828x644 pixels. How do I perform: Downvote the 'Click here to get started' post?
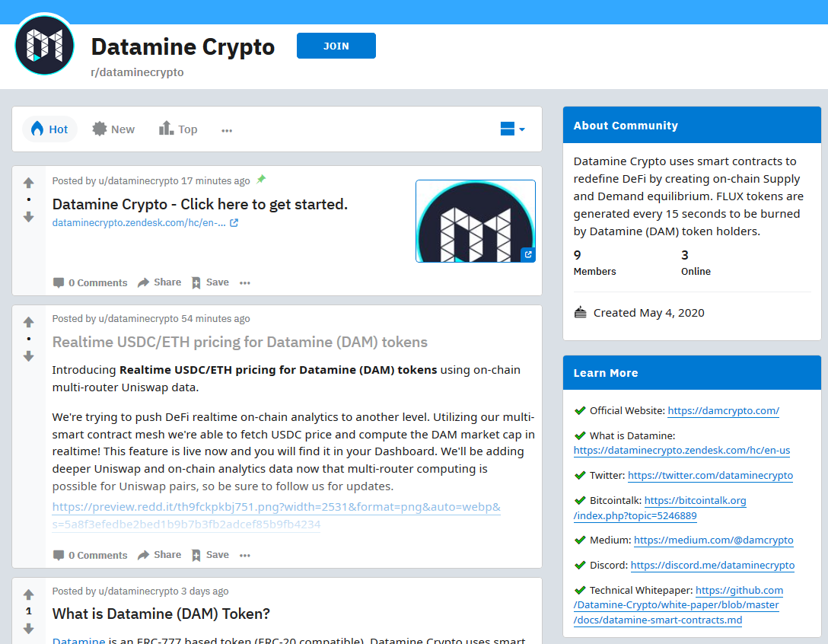click(28, 217)
